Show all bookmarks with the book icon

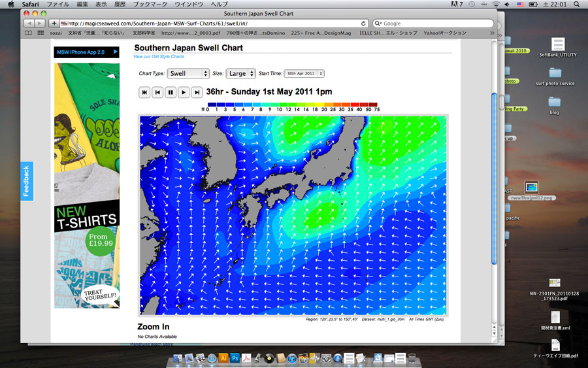tap(29, 33)
